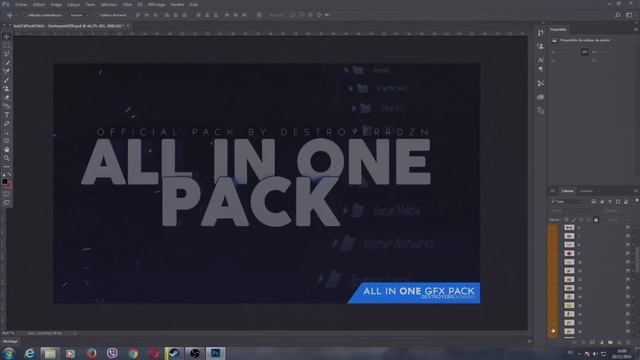Lock layer position in Verrou row
This screenshot has height=360, width=640.
(581, 220)
